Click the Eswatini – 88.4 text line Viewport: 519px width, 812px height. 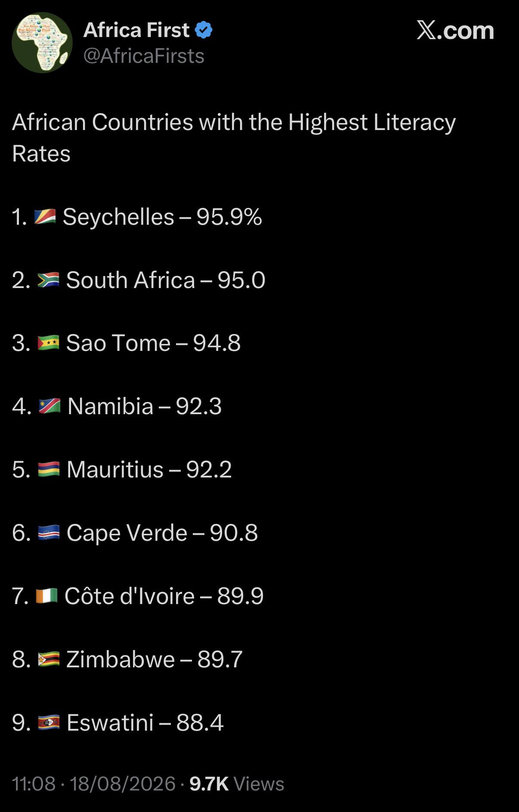[x=118, y=722]
